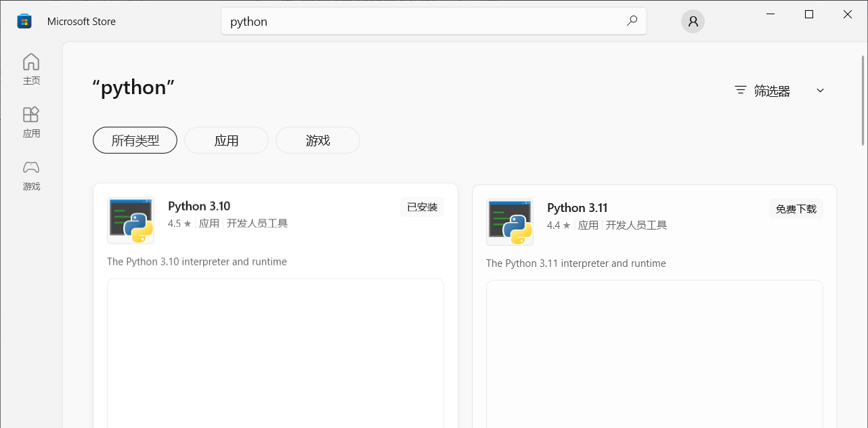Open Games (游戏) section in sidebar
Screen dimensions: 868x428
(31, 175)
